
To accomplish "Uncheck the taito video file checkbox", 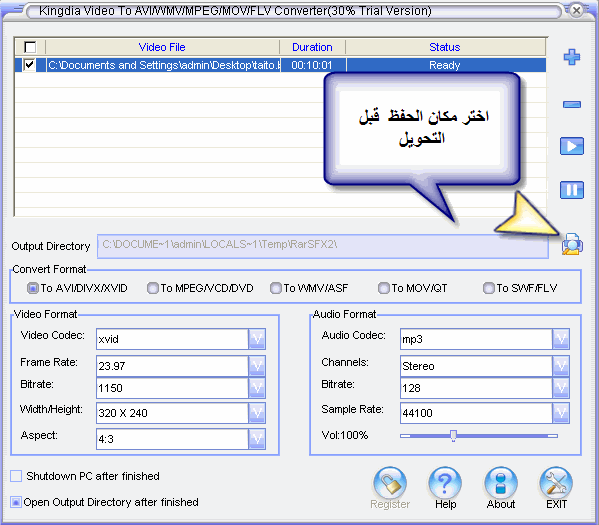I will point(29,65).
